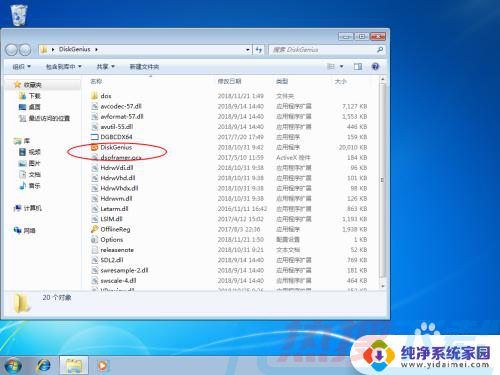Select the avformat-57.dll file
The width and height of the screenshot is (500, 375).
point(122,116)
